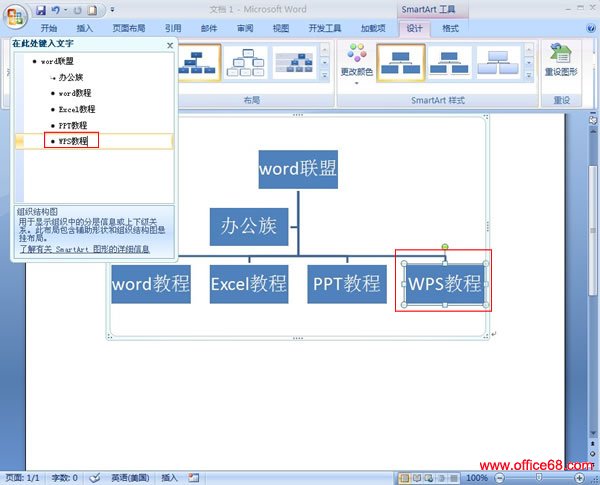Image resolution: width=600 pixels, height=485 pixels.
Task: Open Undo history dropdown arrow
Action: [65, 10]
